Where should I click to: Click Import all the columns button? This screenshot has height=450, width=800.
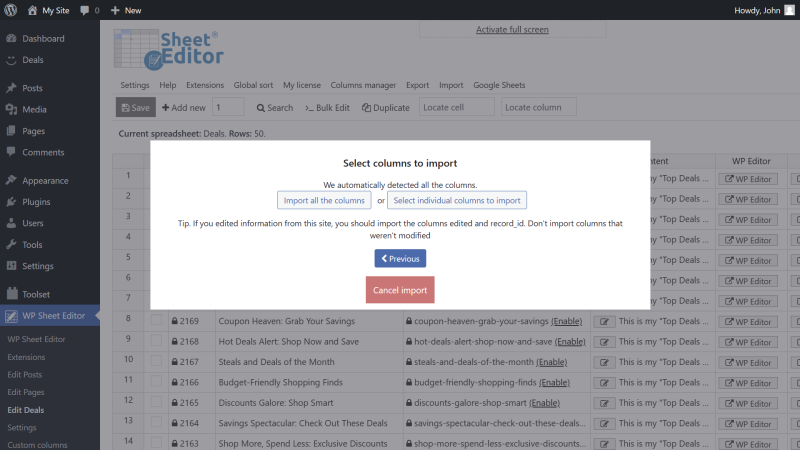tap(324, 201)
